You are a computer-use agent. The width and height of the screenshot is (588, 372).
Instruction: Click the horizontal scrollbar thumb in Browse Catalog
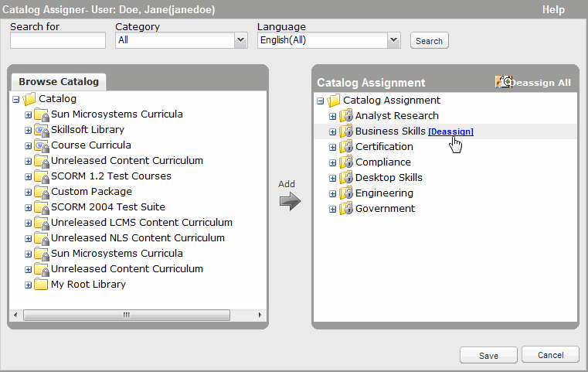tap(127, 315)
